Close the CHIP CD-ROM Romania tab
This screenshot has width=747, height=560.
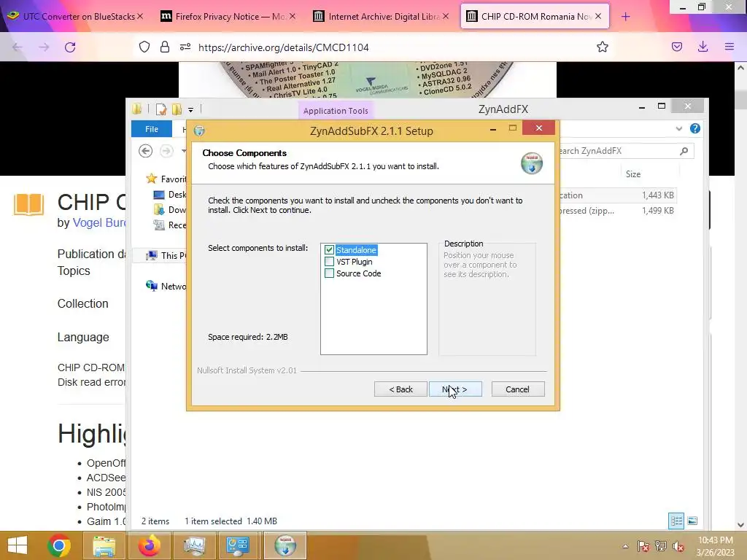[598, 16]
